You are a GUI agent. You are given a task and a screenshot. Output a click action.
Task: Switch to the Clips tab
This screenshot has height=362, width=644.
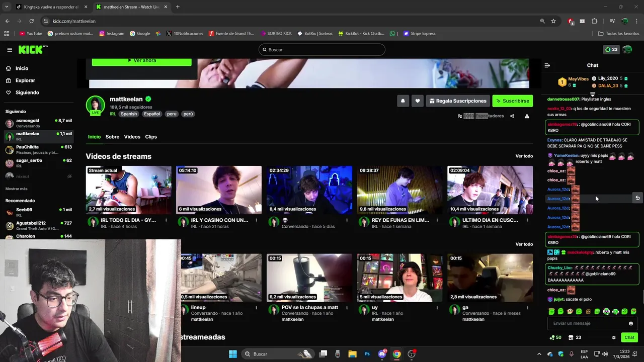pyautogui.click(x=151, y=137)
